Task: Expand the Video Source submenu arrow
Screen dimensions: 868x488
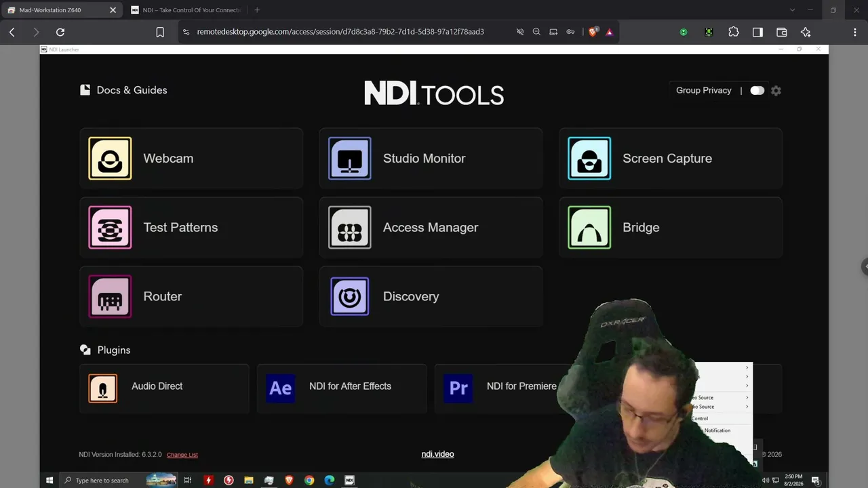Action: pos(747,398)
